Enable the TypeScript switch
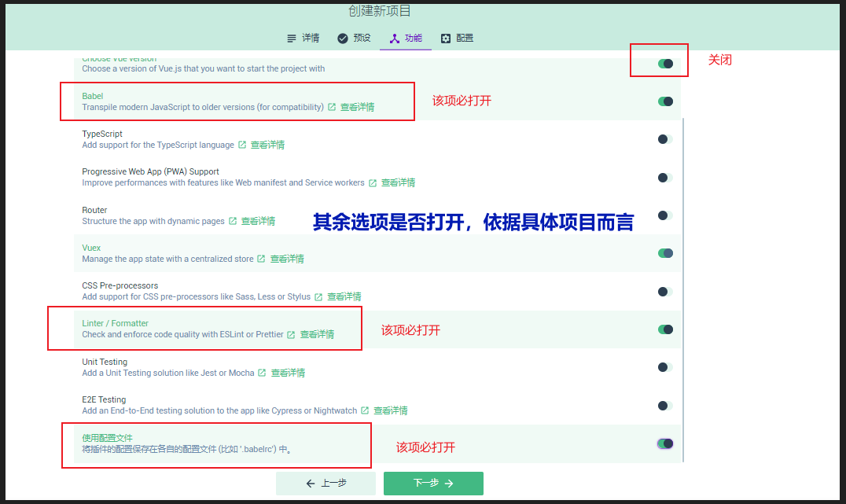The image size is (846, 504). 665,139
